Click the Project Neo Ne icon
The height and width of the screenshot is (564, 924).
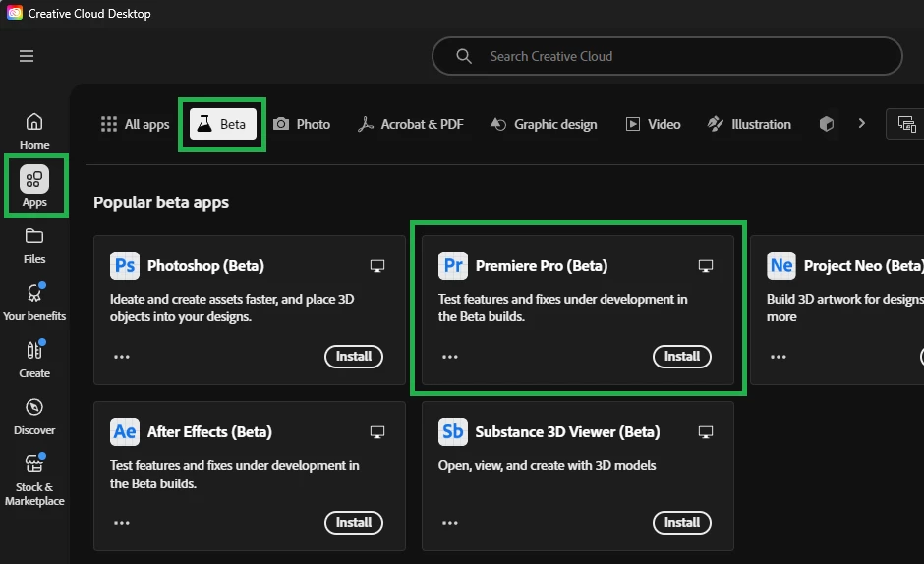[781, 266]
